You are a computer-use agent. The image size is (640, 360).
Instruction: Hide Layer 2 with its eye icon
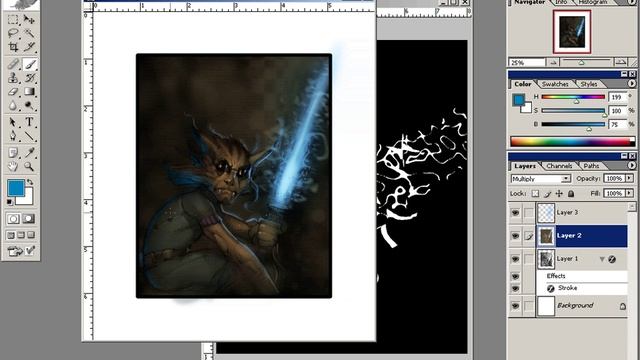[516, 236]
